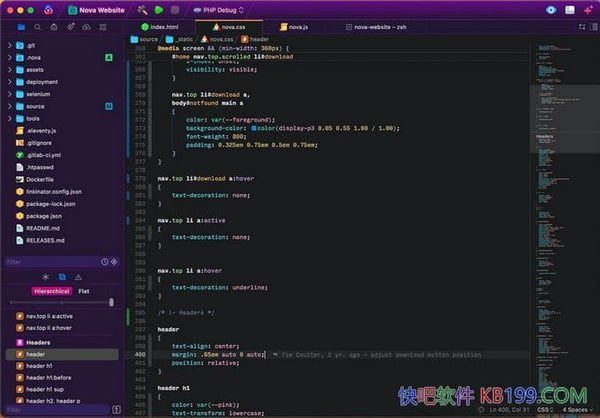Switch to Flat symbol view

[84, 290]
